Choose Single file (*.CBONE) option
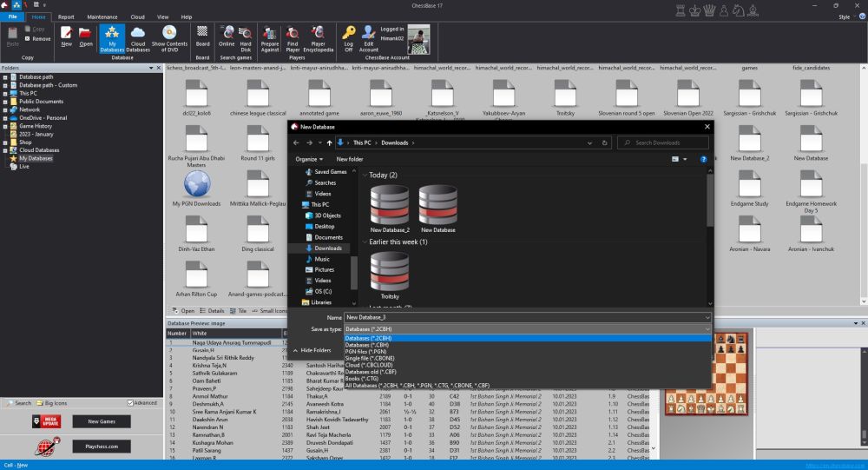The width and height of the screenshot is (868, 470). [x=372, y=358]
